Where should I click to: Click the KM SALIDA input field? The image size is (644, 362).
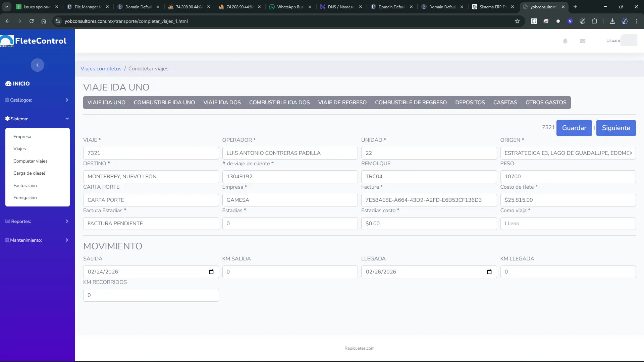[290, 272]
